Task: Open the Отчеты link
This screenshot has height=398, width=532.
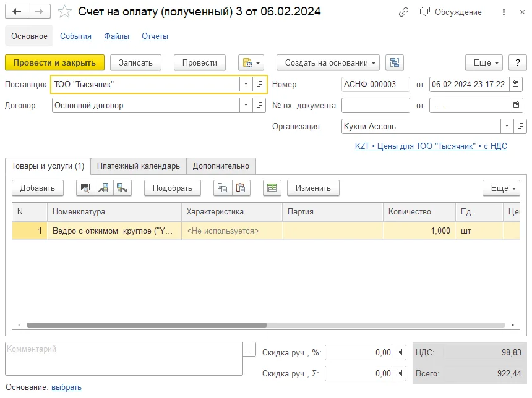Action: coord(155,36)
